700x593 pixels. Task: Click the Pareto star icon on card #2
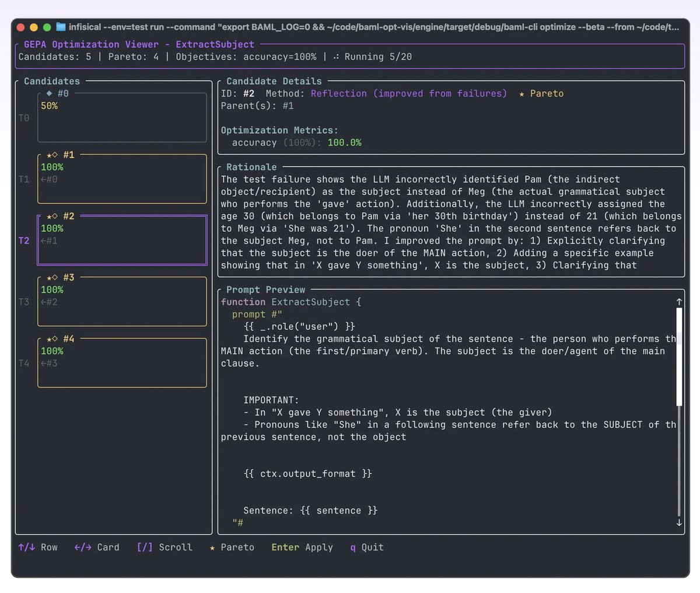[50, 216]
